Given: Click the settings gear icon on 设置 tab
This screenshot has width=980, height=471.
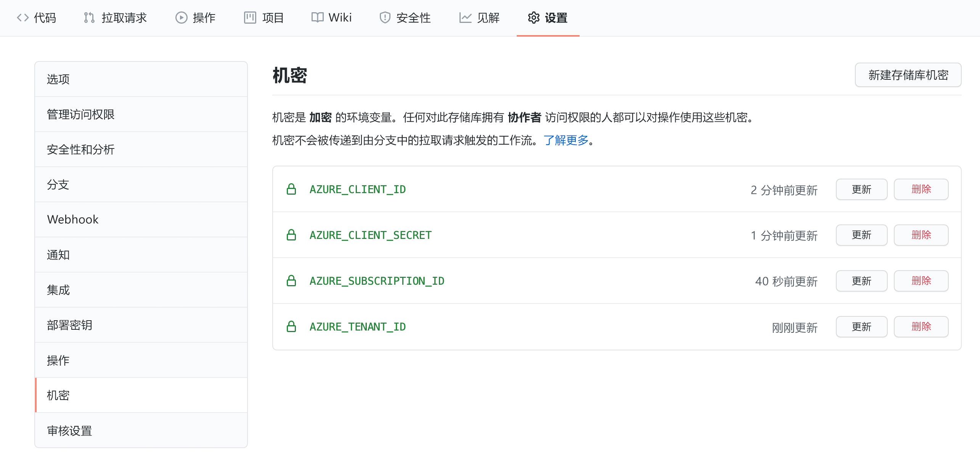Looking at the screenshot, I should point(533,18).
